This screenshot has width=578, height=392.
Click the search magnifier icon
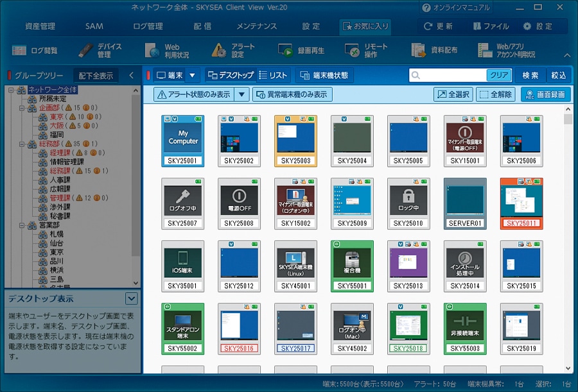click(416, 75)
